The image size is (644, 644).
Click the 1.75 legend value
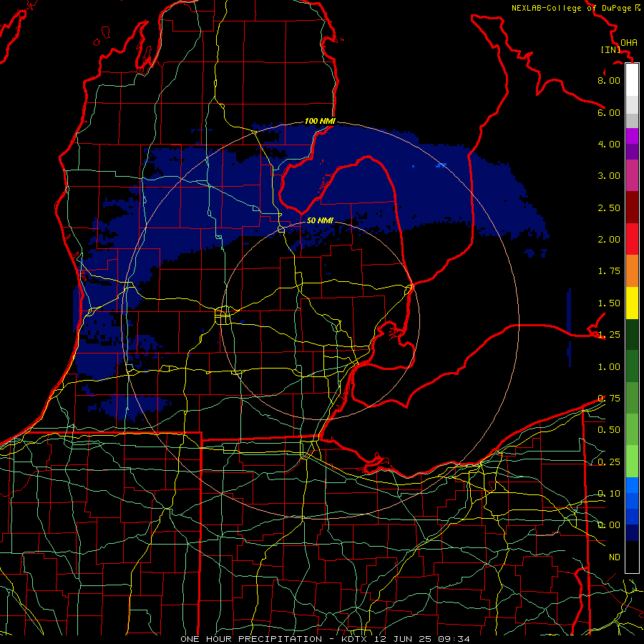click(609, 271)
